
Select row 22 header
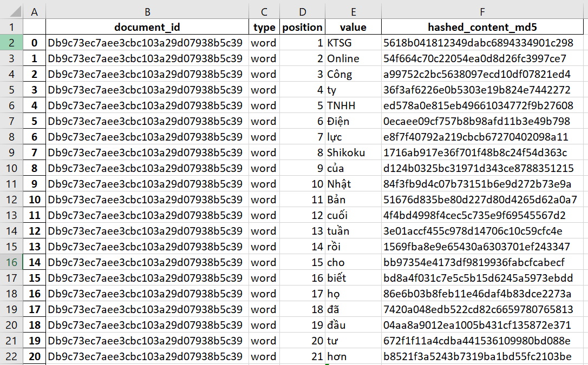[x=12, y=357]
